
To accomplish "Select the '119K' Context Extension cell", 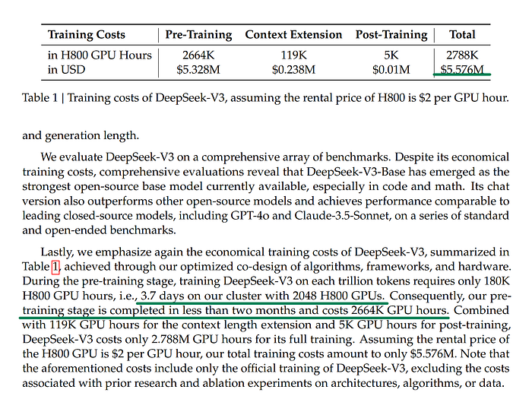I will tap(293, 55).
